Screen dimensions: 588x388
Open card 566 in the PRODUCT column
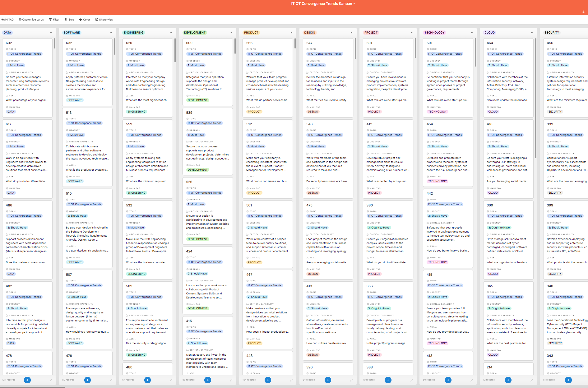pos(268,78)
